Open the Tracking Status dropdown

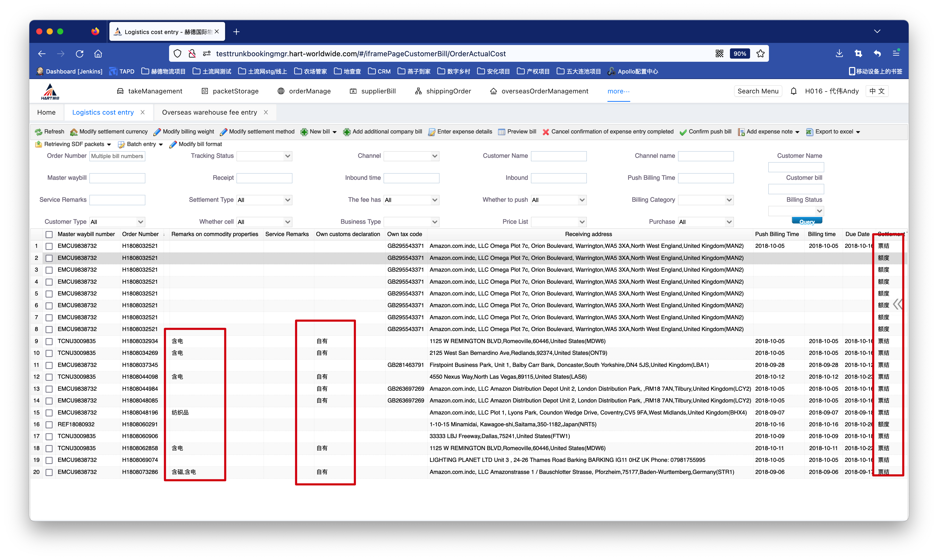coord(264,156)
